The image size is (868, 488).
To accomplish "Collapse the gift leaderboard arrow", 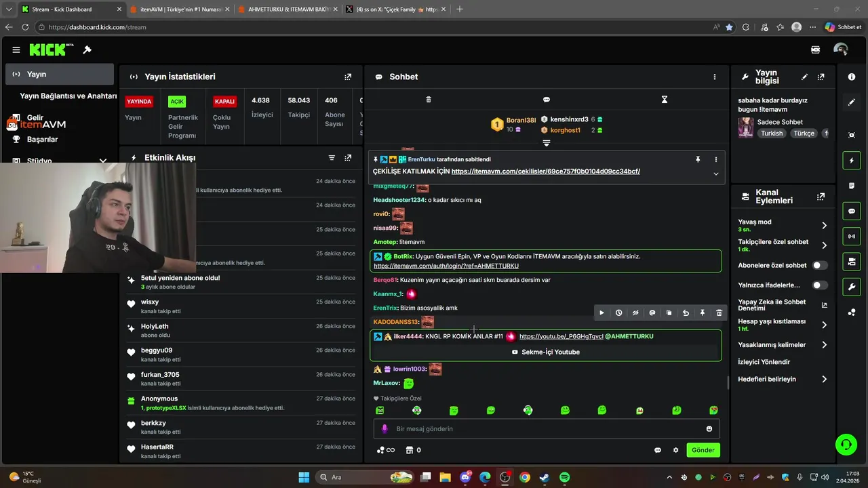I will [x=546, y=143].
